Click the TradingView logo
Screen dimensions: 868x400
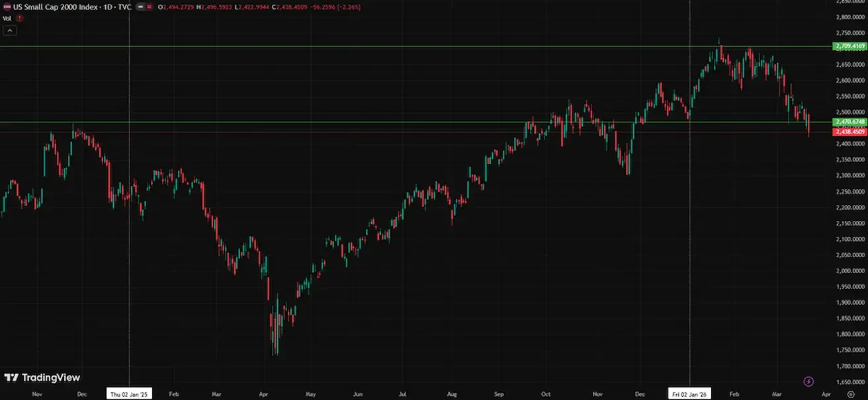coord(42,378)
